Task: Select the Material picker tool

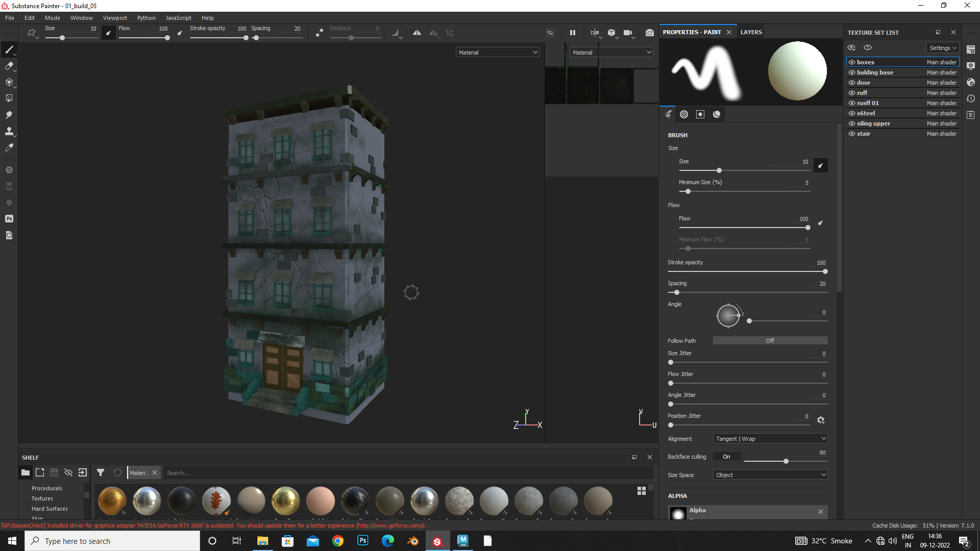Action: tap(9, 147)
